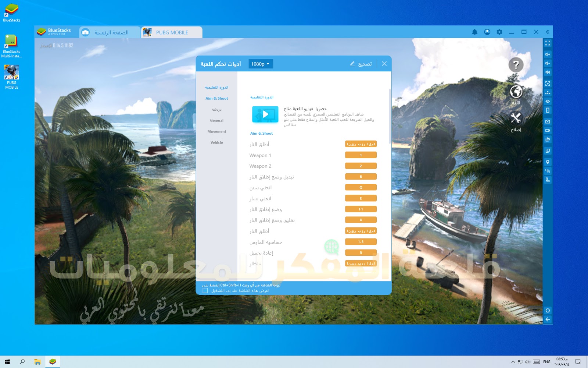Viewport: 588px width, 368px height.
Task: Switch to the PUBG MOBILE tab
Action: [x=172, y=32]
